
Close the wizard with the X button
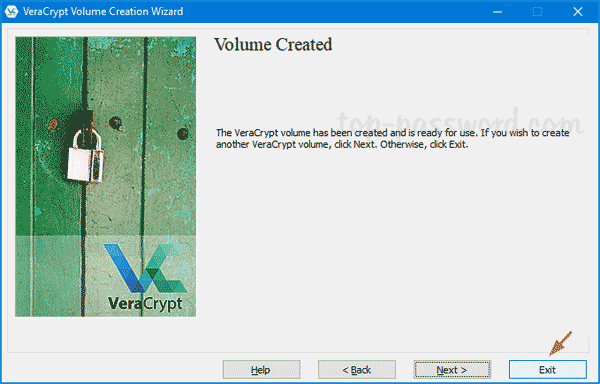tap(578, 11)
